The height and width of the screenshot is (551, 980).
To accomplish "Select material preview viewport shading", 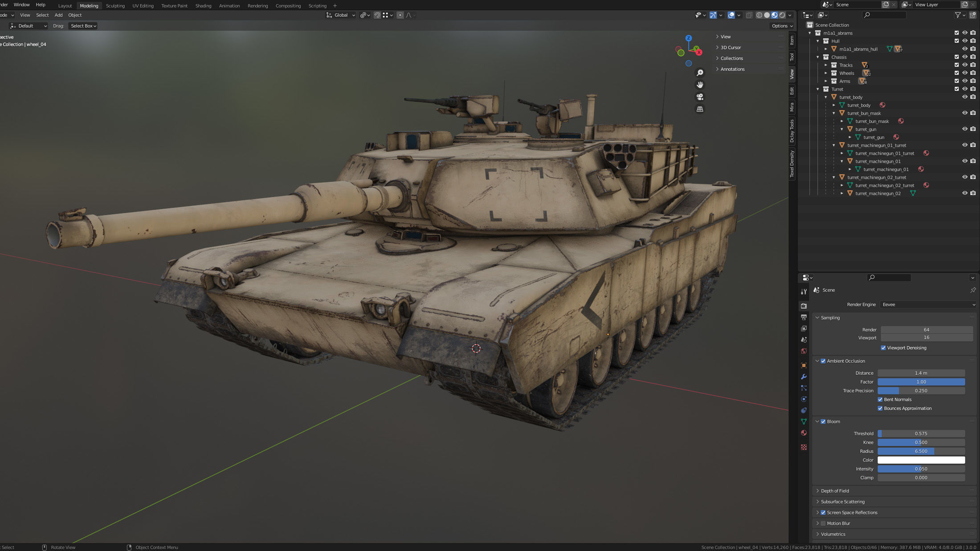I will pos(774,15).
